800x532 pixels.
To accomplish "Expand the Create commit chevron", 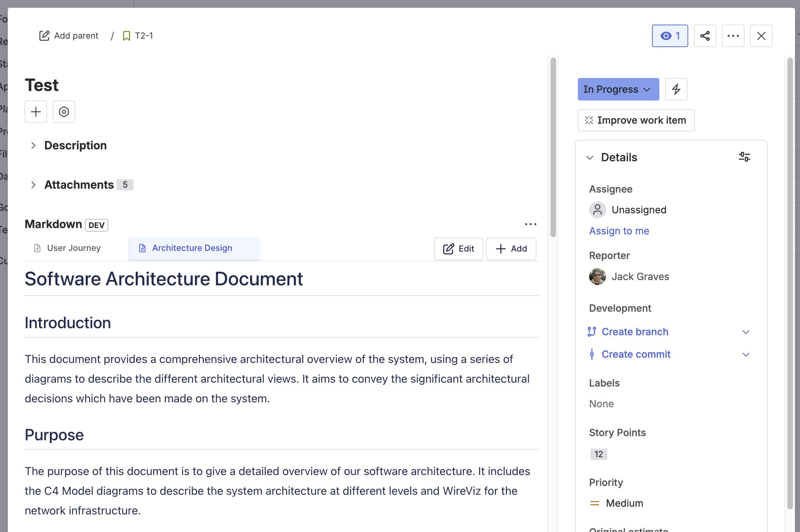I will 746,354.
